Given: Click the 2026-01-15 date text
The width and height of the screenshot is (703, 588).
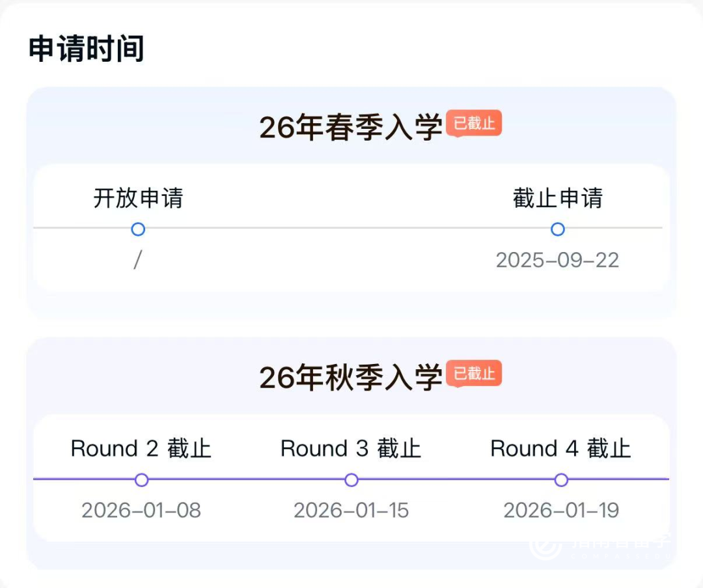Looking at the screenshot, I should pyautogui.click(x=351, y=511).
